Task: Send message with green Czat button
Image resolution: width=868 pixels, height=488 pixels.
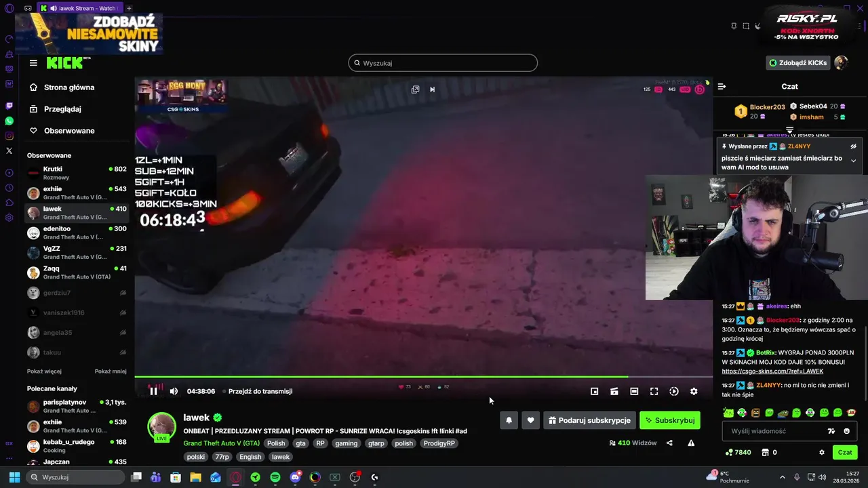Action: click(x=845, y=452)
